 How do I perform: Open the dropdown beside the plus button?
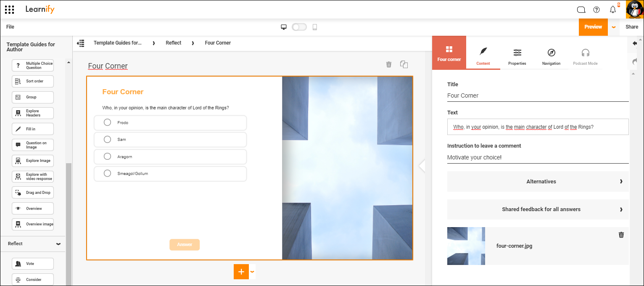tap(252, 272)
